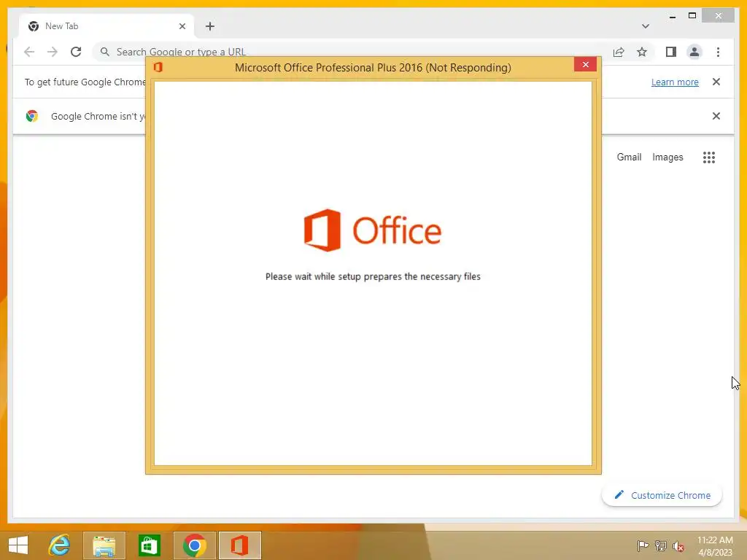Toggle Chrome side panel

tap(671, 52)
